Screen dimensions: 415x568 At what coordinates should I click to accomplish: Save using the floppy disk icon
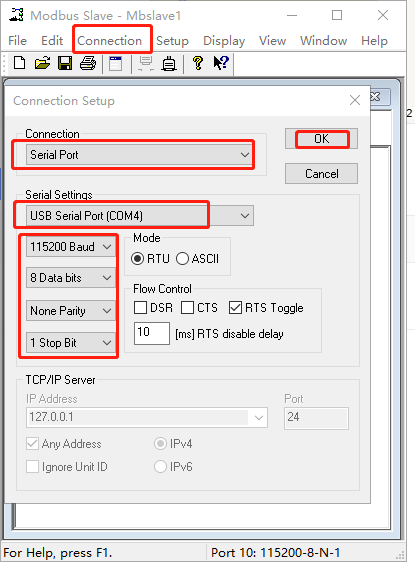(x=65, y=63)
